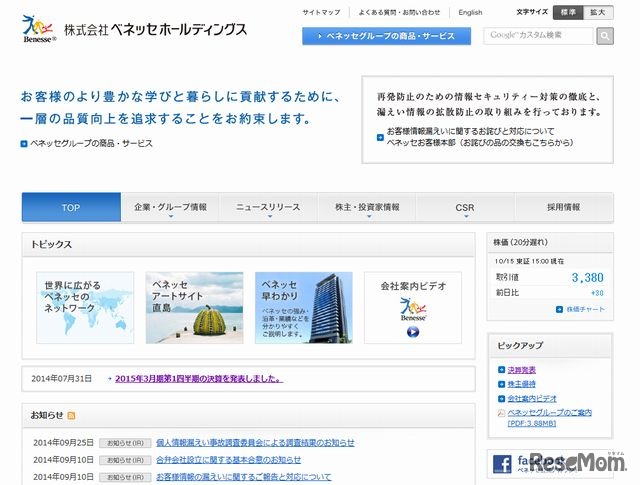The height and width of the screenshot is (485, 640).
Task: Click arrow icon beside お客様情報漏えいに関するお詫び
Action: [380, 137]
